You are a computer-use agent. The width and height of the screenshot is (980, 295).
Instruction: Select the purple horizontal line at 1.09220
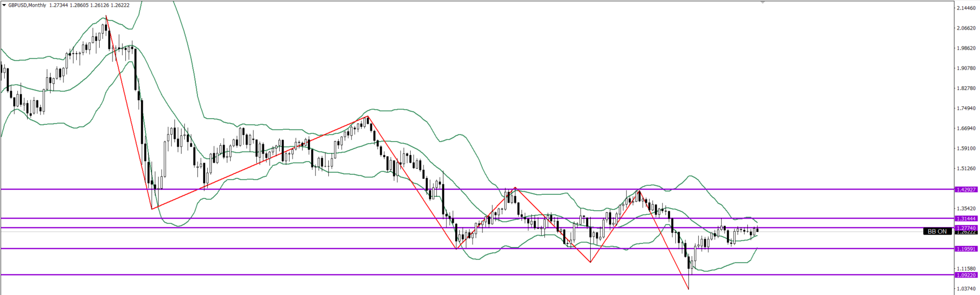307,275
